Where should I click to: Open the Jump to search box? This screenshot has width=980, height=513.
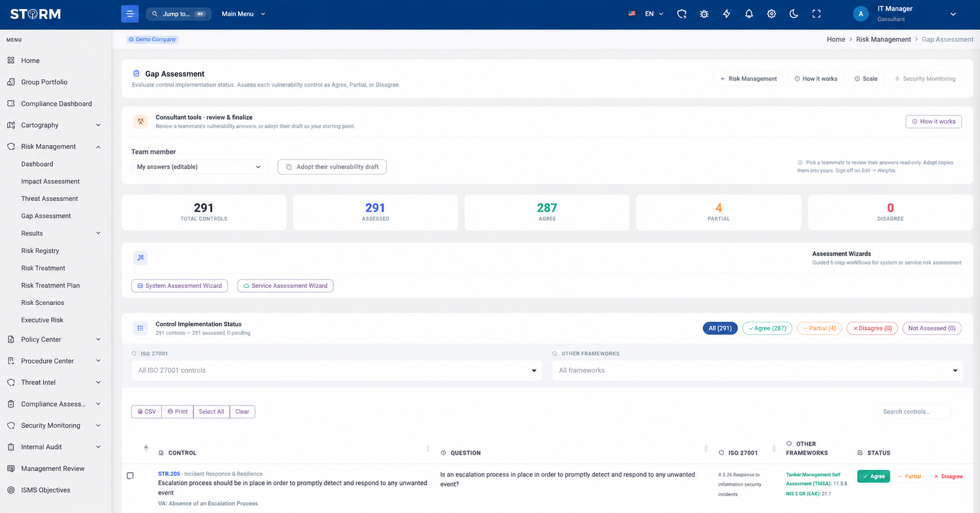point(179,14)
